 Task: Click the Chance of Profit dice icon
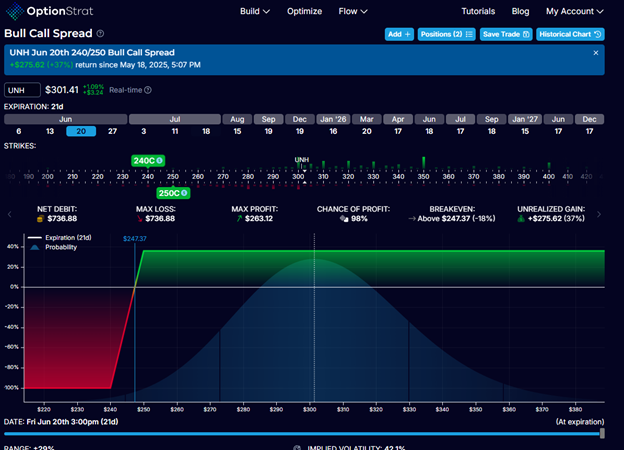click(344, 219)
